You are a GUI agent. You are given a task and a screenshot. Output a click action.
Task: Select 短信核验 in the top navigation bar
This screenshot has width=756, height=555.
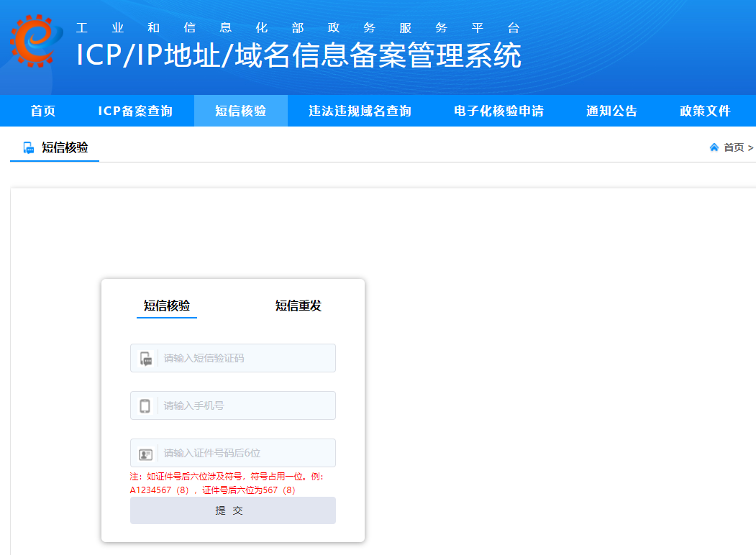[240, 111]
